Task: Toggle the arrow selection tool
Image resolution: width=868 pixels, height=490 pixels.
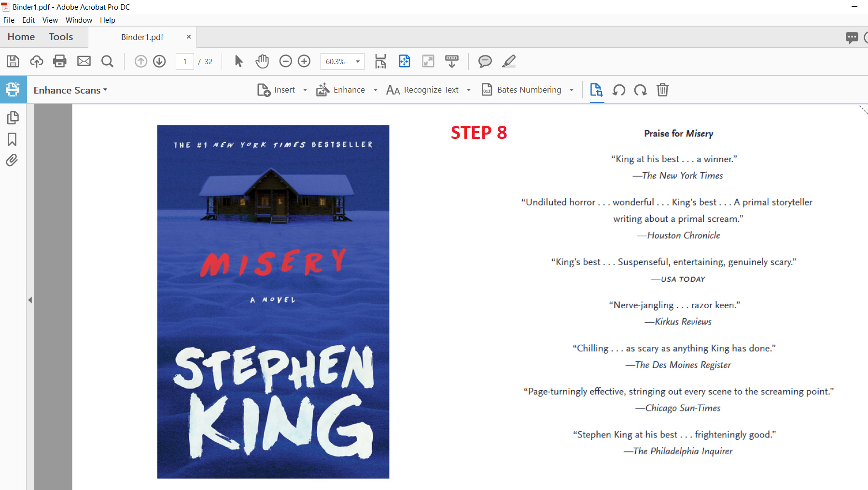Action: tap(238, 61)
